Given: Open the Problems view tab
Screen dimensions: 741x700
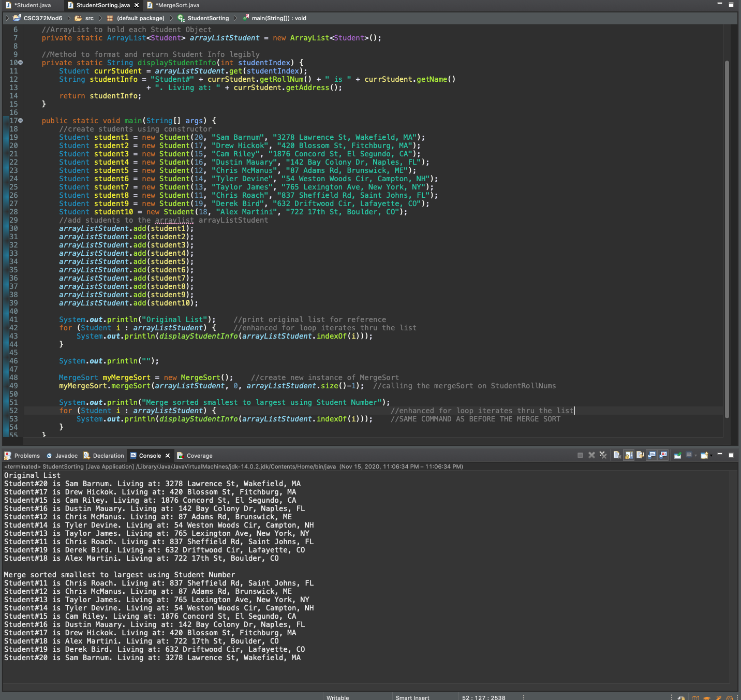Looking at the screenshot, I should [x=22, y=456].
